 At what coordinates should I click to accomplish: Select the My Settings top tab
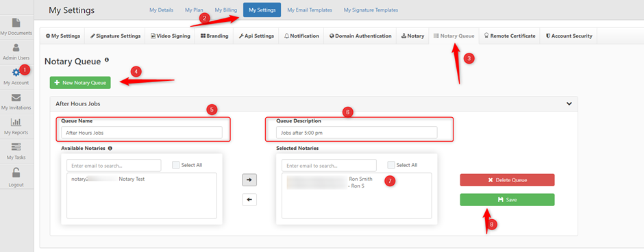tap(262, 10)
